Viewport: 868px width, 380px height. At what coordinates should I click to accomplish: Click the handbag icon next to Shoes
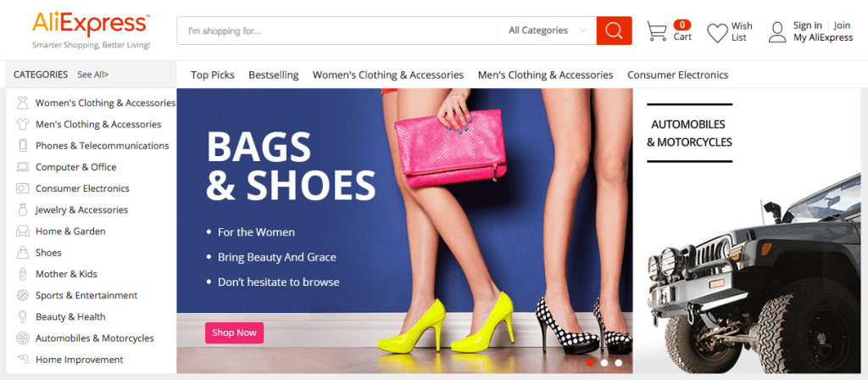pyautogui.click(x=23, y=253)
